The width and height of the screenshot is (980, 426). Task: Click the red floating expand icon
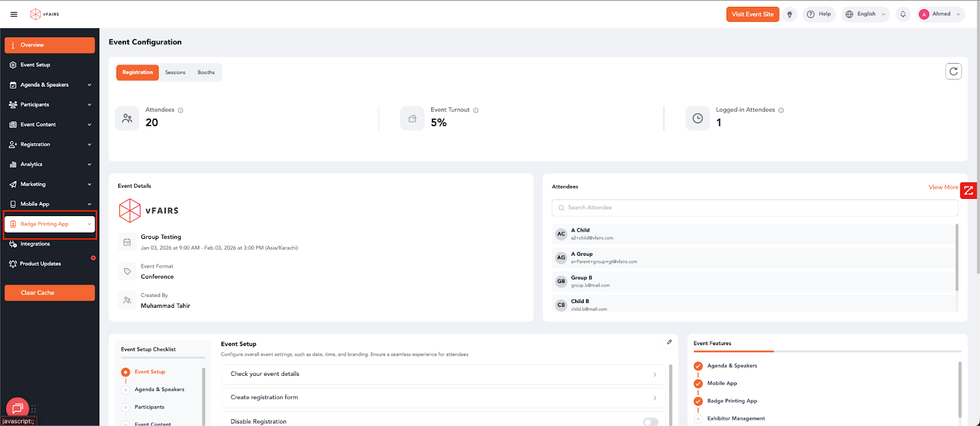968,191
